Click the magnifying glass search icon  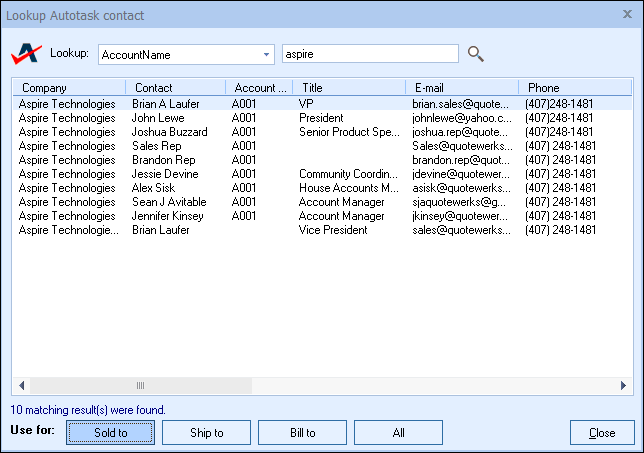476,54
